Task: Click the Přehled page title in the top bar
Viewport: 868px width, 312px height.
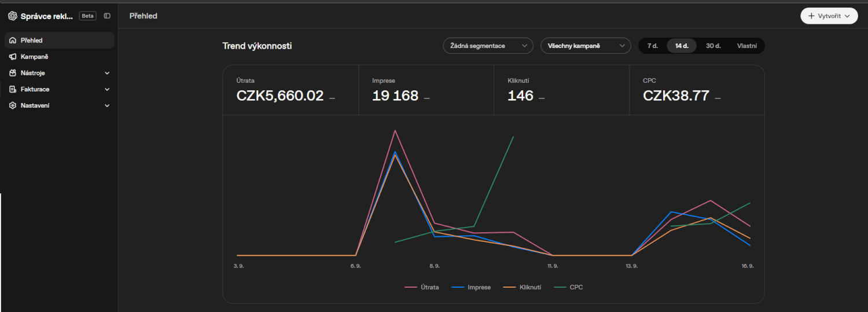Action: point(144,16)
